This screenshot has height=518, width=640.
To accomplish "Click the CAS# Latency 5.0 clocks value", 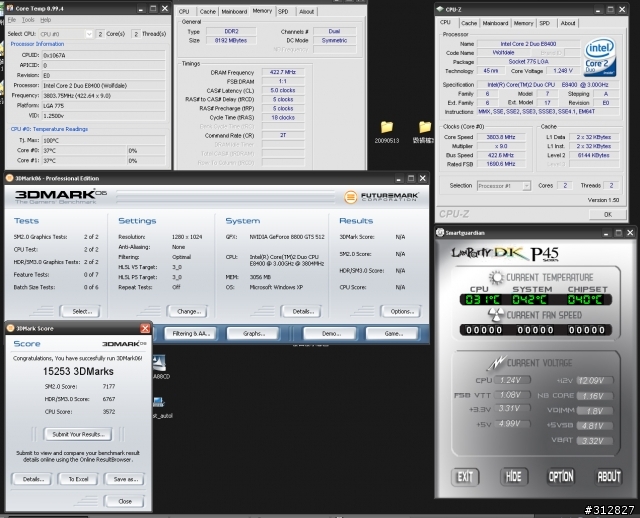I will (x=283, y=90).
